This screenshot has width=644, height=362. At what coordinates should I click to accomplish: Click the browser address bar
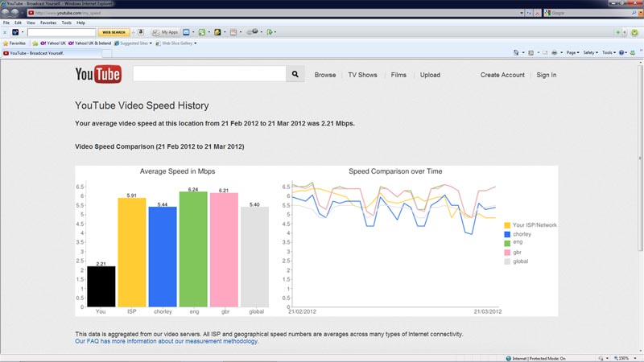point(273,13)
